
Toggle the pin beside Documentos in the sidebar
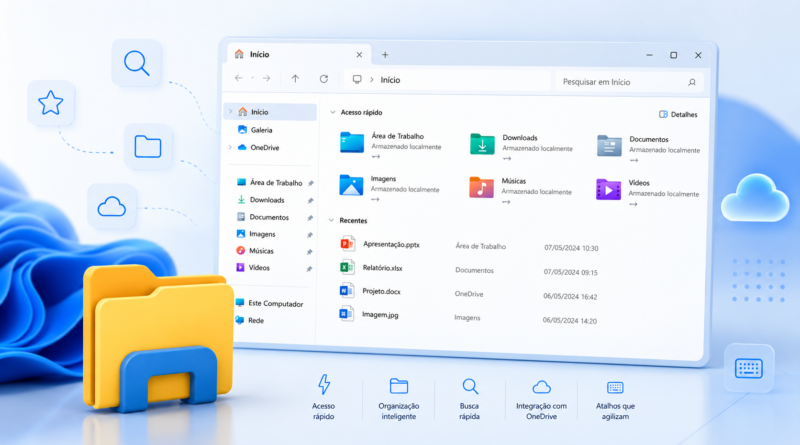coord(309,218)
